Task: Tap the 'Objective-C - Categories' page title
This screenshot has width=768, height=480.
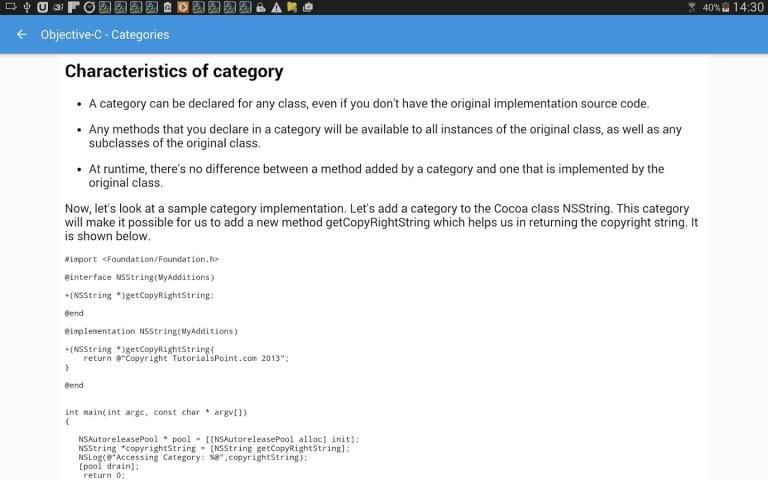Action: pyautogui.click(x=105, y=35)
